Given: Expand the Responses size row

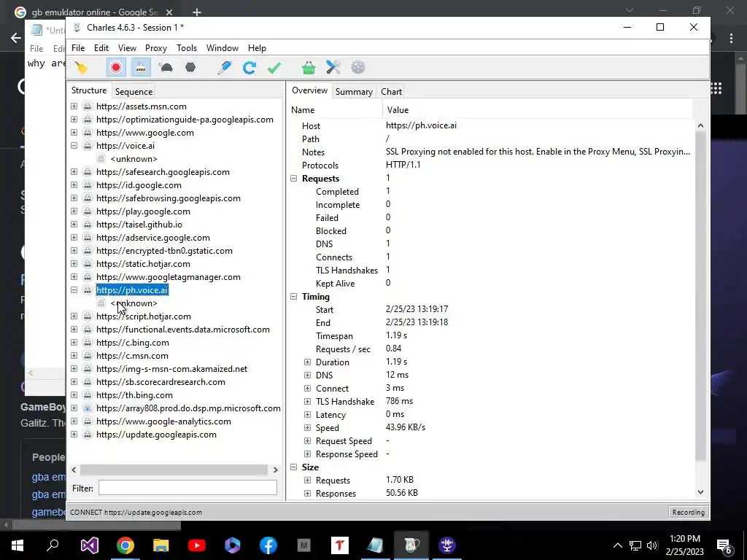Looking at the screenshot, I should tap(307, 494).
